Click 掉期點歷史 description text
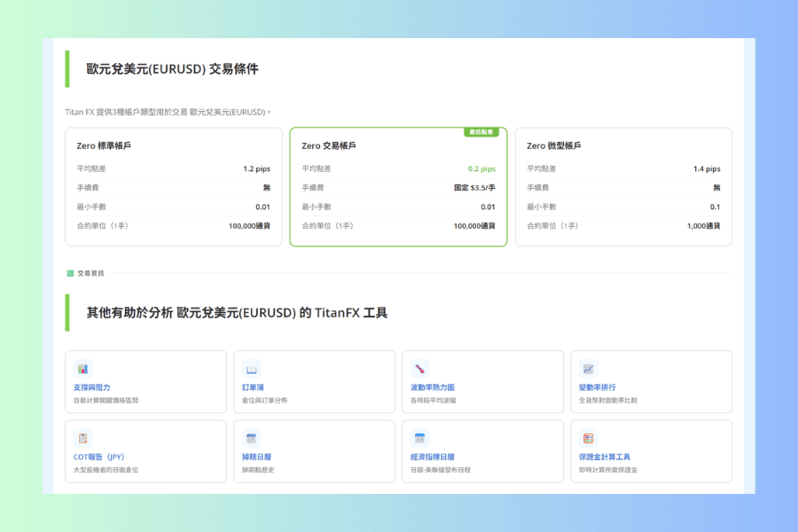Screen dimensions: 798x532 (258, 469)
